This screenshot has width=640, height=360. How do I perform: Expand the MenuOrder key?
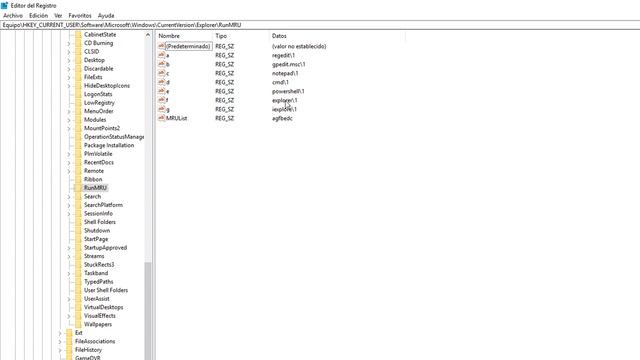click(69, 111)
